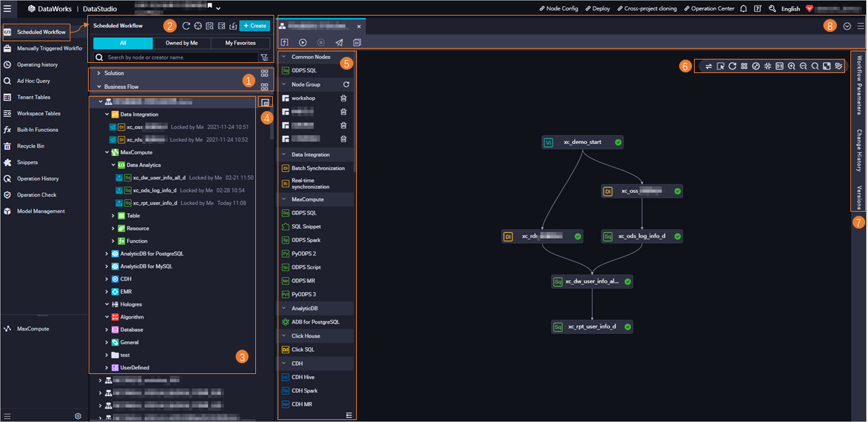Delete the workshop node group

343,98
